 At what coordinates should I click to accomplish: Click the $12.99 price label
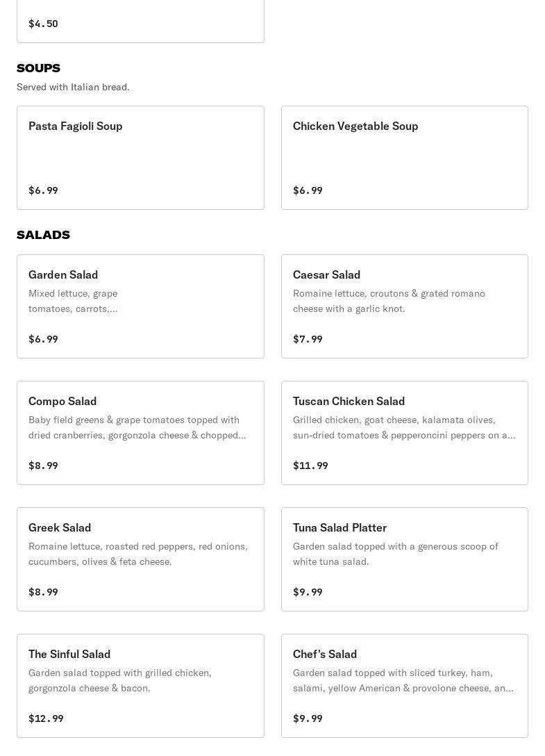46,718
